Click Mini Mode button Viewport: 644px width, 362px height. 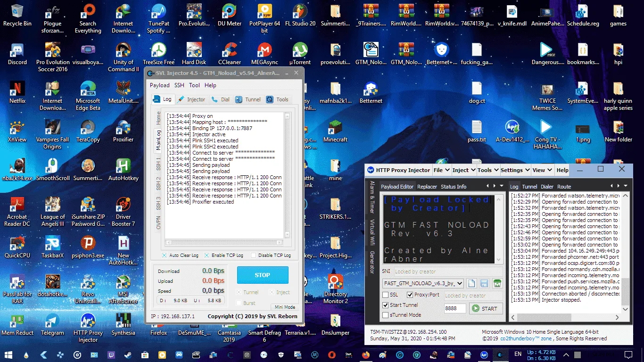[285, 307]
